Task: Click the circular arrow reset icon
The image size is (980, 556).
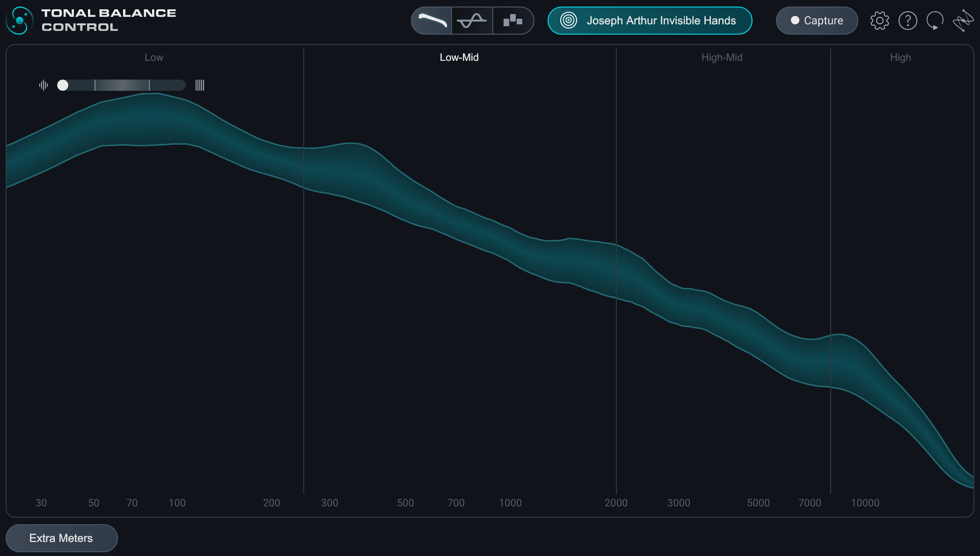Action: click(935, 21)
